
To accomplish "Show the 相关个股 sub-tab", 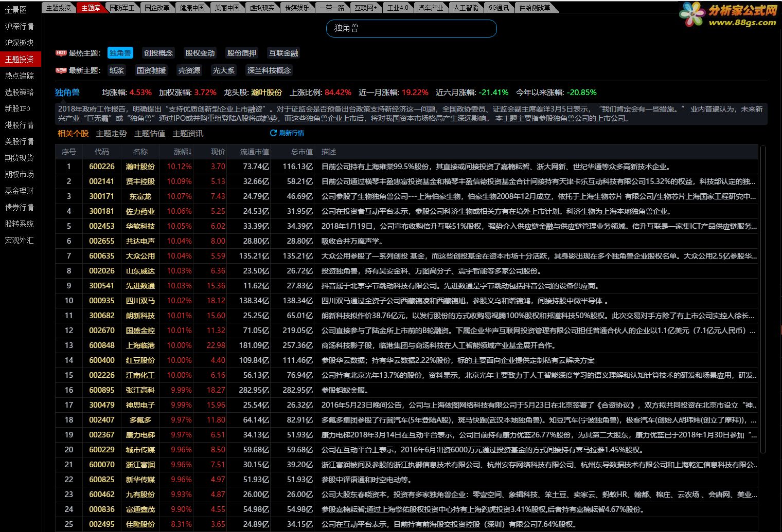I will 73,134.
